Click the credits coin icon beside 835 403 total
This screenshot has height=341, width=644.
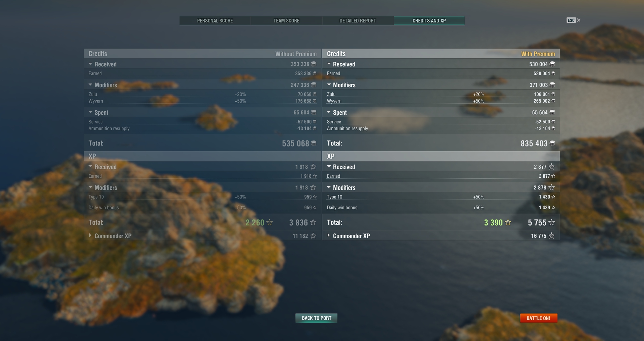(x=552, y=144)
